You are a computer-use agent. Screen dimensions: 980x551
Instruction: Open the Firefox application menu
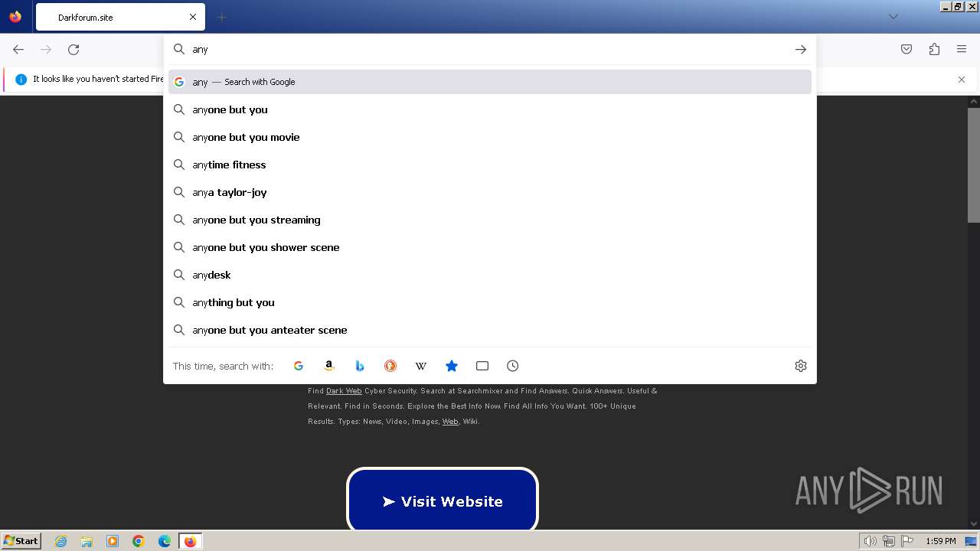tap(962, 49)
